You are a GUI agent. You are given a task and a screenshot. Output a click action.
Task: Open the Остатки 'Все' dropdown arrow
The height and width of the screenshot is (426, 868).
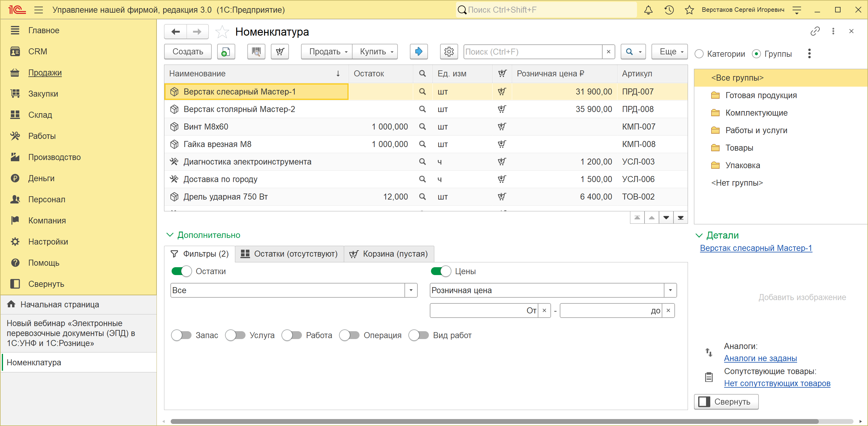[411, 290]
